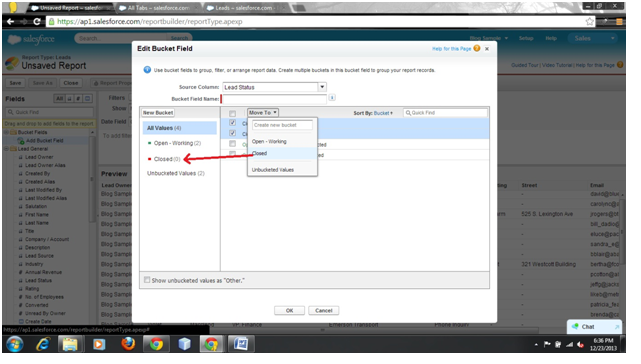Select the Open - Working bucket
The image size is (641, 364).
click(177, 143)
